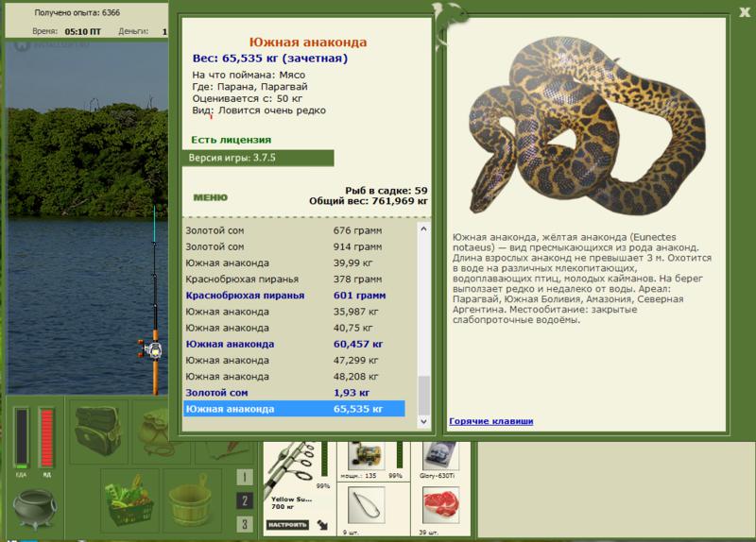
Task: Open the green sack (fish cage) icon
Action: 154,432
